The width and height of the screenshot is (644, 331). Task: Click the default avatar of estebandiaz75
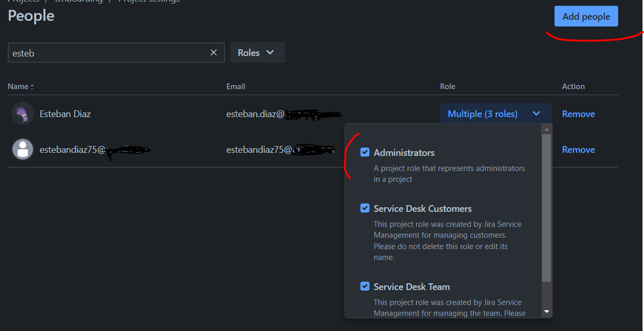tap(23, 149)
